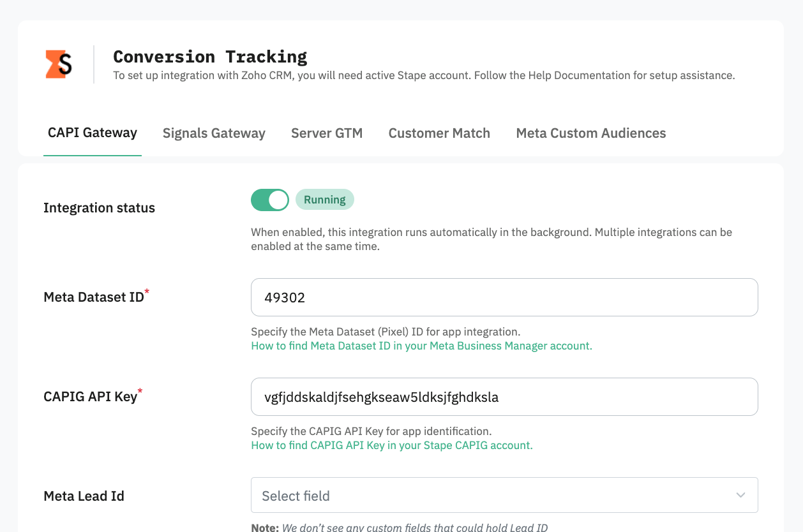
Task: Click the Conversion Tracking heading
Action: tap(210, 57)
